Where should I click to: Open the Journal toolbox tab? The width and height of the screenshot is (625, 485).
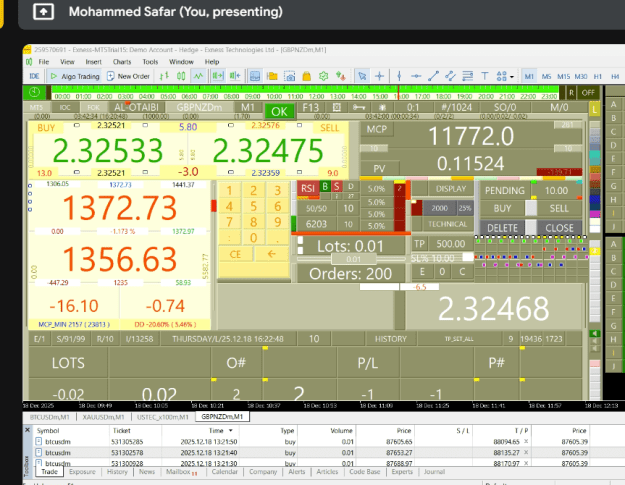434,472
